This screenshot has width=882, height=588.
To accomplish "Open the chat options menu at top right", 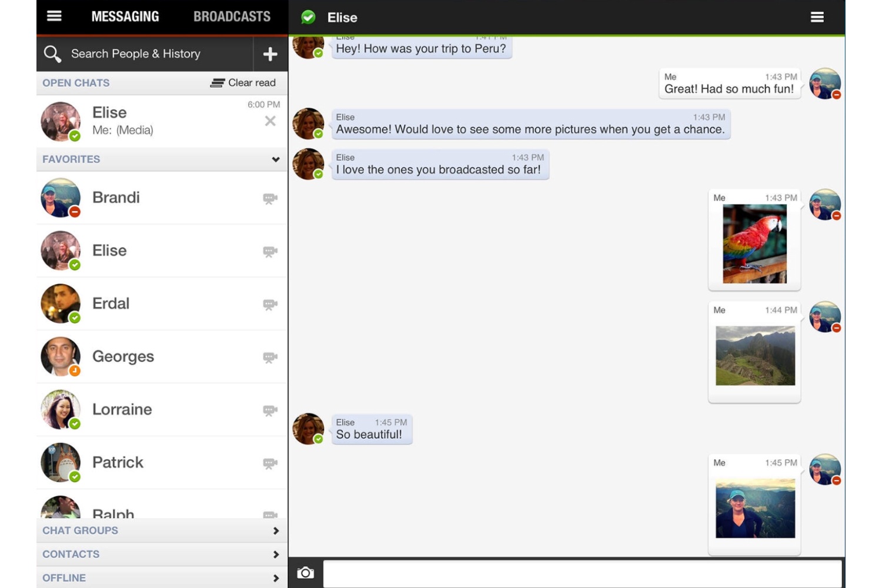I will [817, 17].
